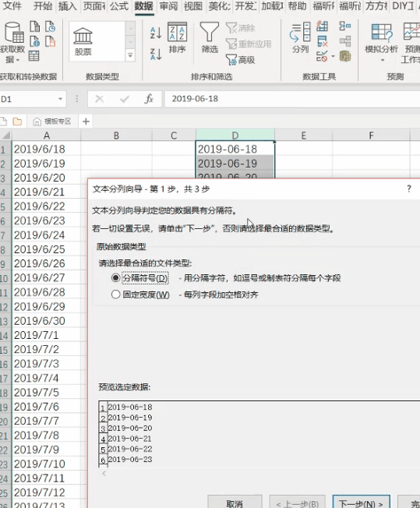Toggle the Filter (筛选) funnel

(x=210, y=37)
